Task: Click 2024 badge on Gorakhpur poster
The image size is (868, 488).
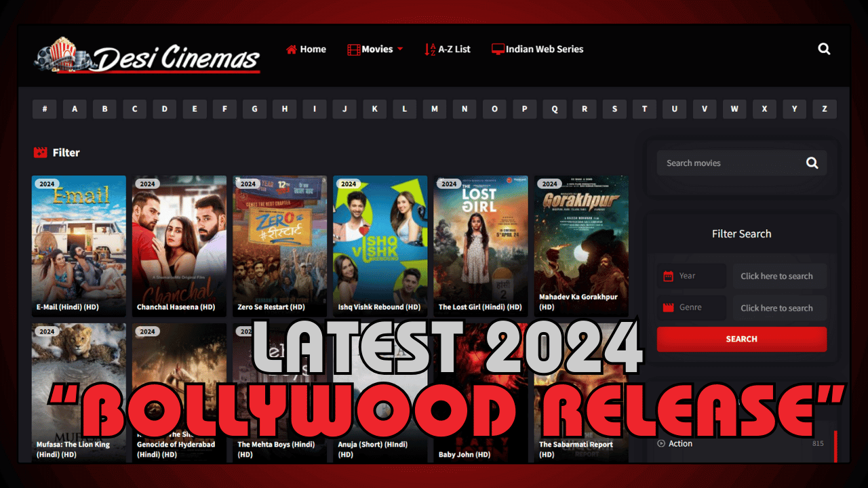Action: (550, 184)
